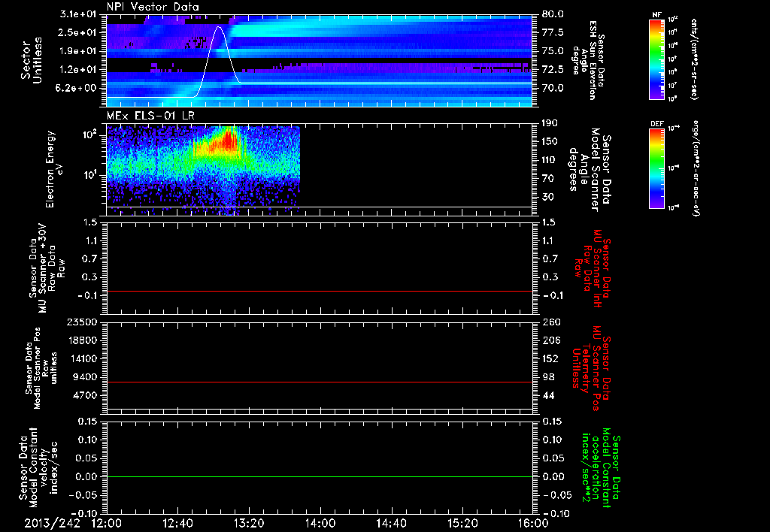This screenshot has width=770, height=532.
Task: Click the red MU Scanner Pos Telemetry label
Action: tap(592, 368)
